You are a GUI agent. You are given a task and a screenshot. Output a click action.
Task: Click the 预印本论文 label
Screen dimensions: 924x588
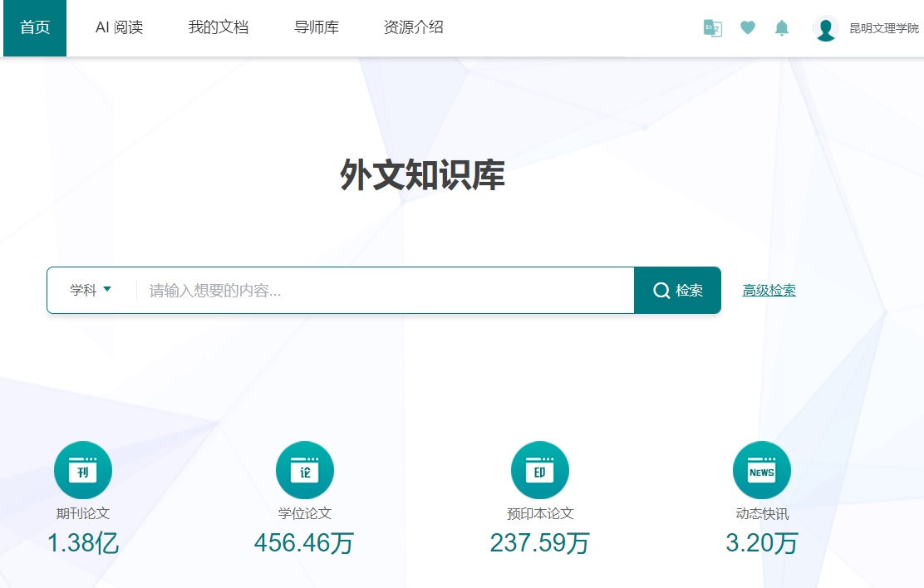(540, 514)
